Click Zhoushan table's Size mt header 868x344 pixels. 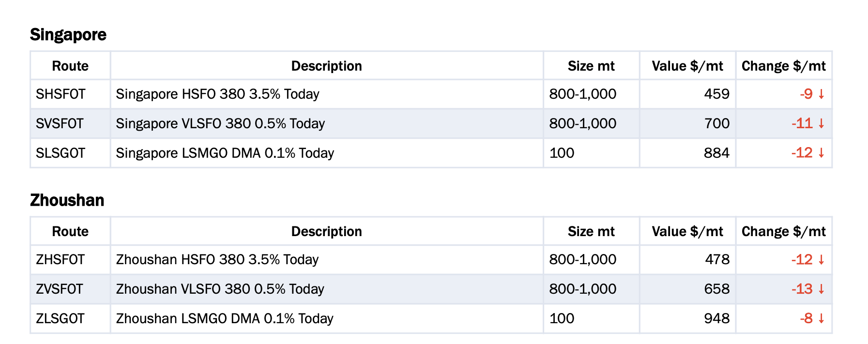[591, 231]
